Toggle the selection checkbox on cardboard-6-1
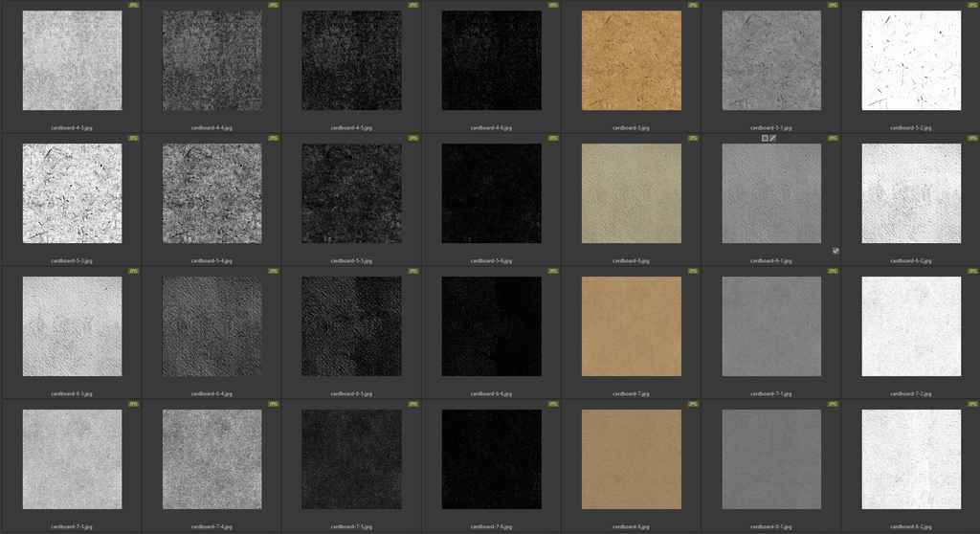The height and width of the screenshot is (534, 980). click(835, 251)
